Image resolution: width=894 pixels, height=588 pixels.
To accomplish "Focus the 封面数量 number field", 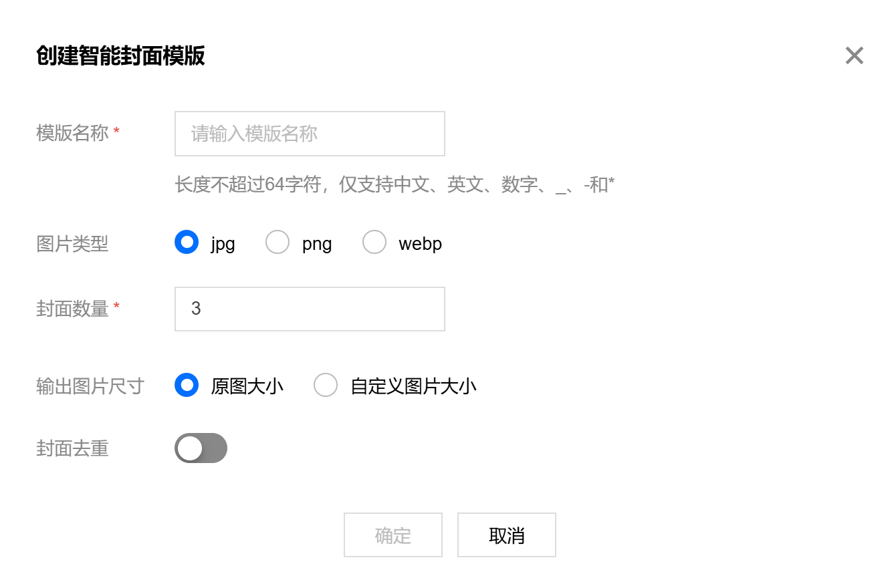I will point(310,309).
